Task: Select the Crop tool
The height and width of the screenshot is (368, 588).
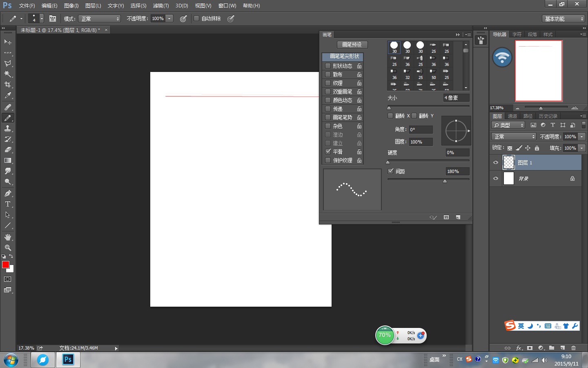Action: pos(8,85)
